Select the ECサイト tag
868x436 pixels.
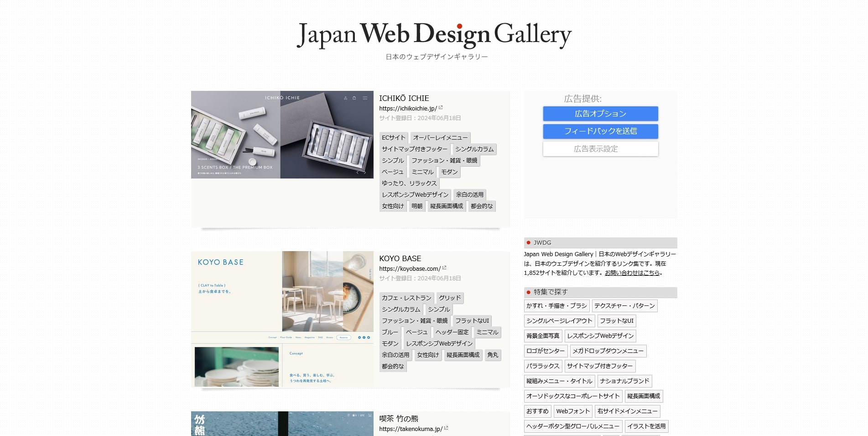[x=394, y=137]
